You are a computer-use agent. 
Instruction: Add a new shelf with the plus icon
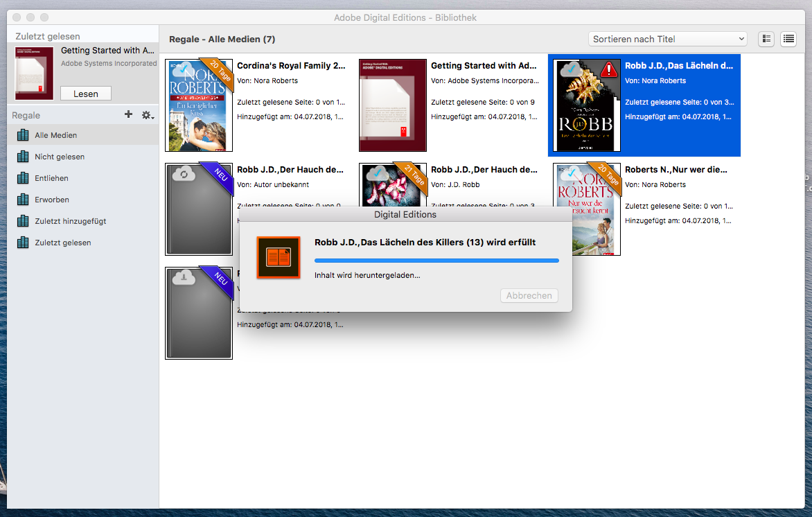[x=128, y=114]
